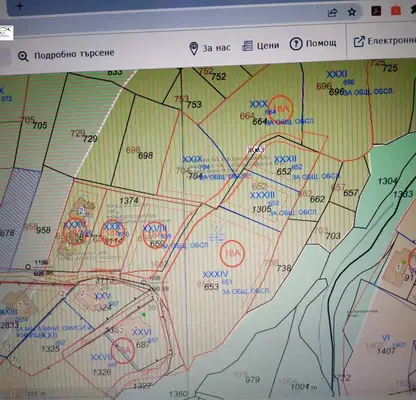This screenshot has width=416, height=400.
Task: Open the Електронни external link icon
Action: [359, 42]
